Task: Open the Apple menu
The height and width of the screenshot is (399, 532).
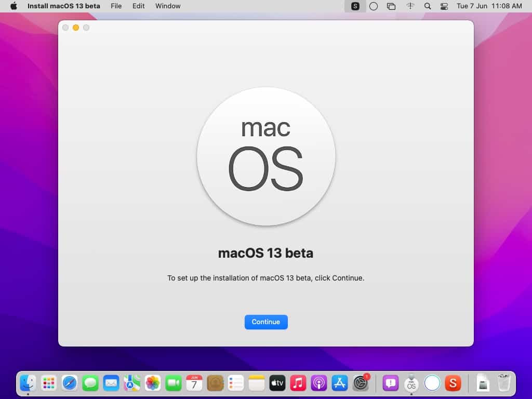Action: pos(12,6)
